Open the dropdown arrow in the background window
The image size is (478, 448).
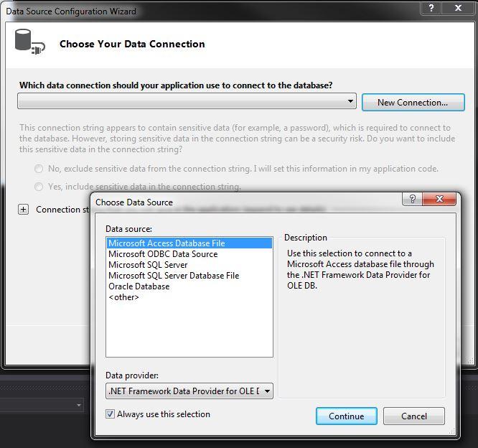[x=79, y=406]
